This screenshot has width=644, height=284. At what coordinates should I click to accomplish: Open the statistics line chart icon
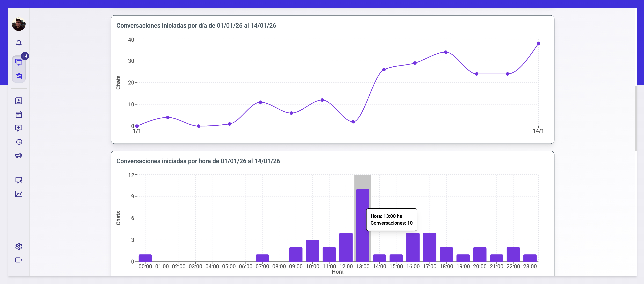pyautogui.click(x=19, y=194)
